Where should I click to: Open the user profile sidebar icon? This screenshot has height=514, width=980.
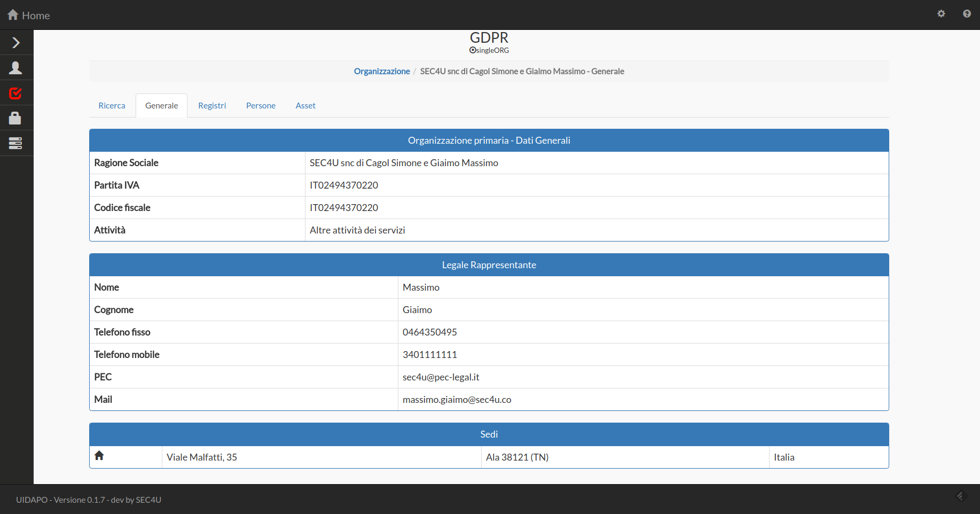[x=15, y=68]
